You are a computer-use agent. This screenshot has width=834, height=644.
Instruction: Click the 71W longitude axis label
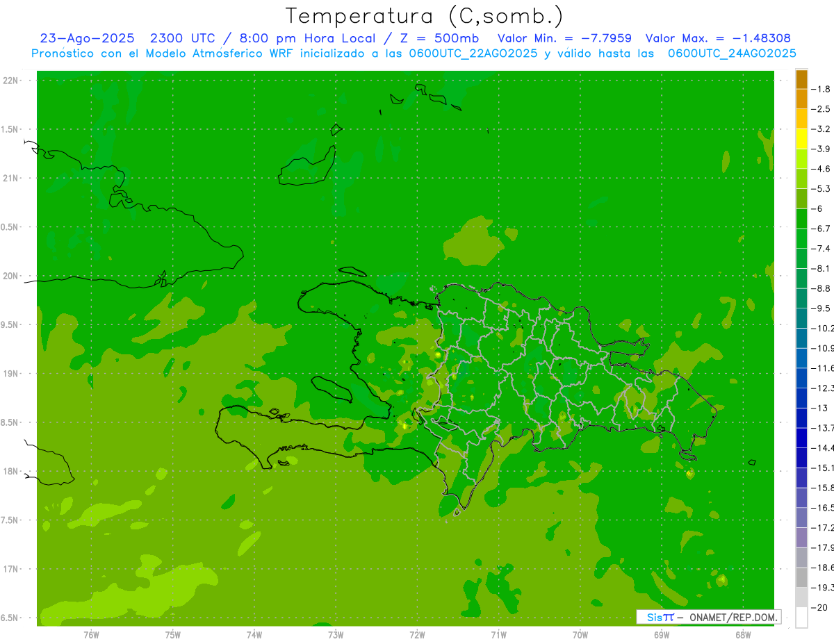pyautogui.click(x=498, y=634)
